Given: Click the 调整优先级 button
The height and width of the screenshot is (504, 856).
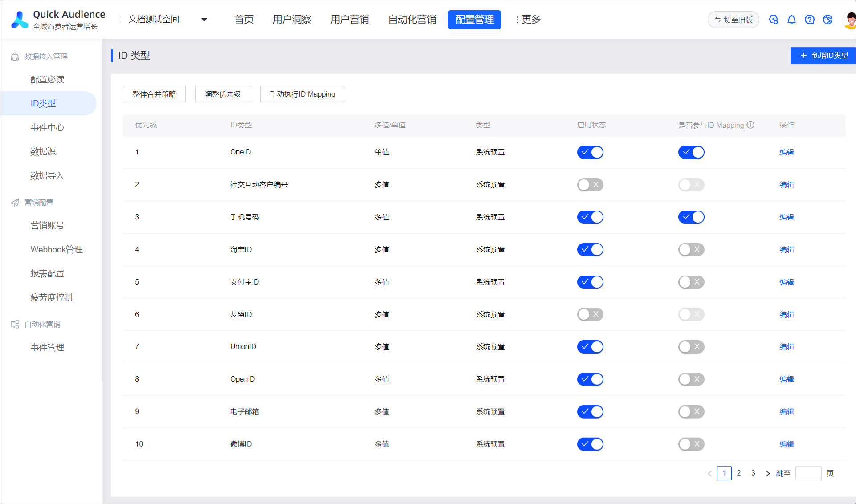Looking at the screenshot, I should pyautogui.click(x=223, y=94).
